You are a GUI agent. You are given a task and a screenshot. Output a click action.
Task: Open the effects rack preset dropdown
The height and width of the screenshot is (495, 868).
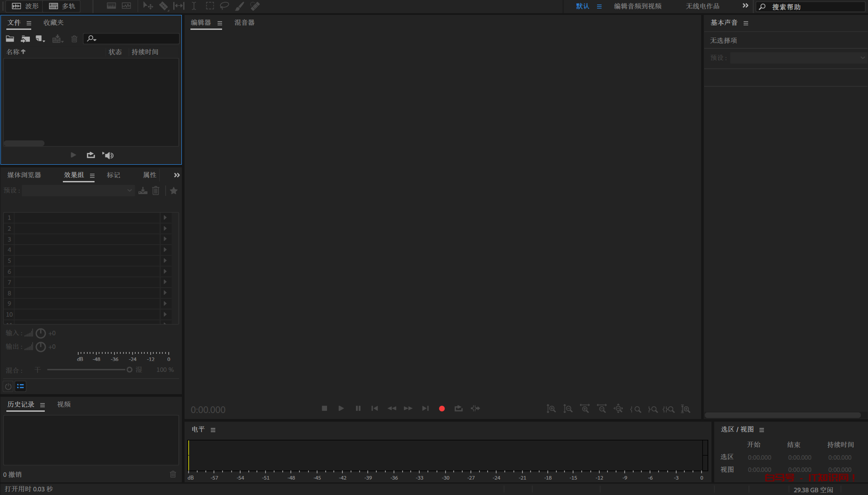[x=78, y=191]
